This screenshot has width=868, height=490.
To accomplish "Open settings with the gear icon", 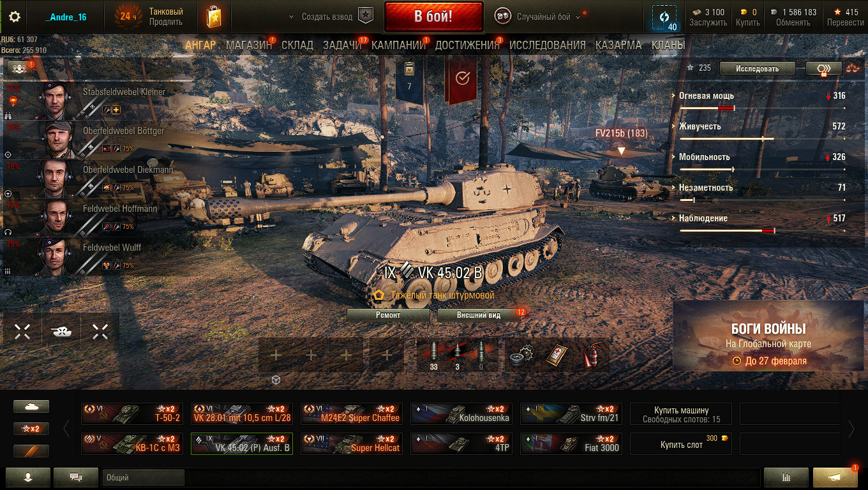I will click(14, 17).
